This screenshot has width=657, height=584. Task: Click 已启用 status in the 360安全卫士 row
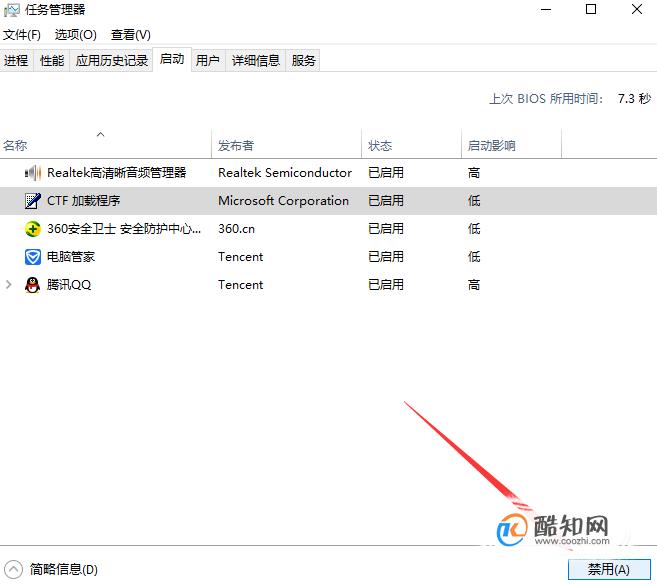[386, 229]
